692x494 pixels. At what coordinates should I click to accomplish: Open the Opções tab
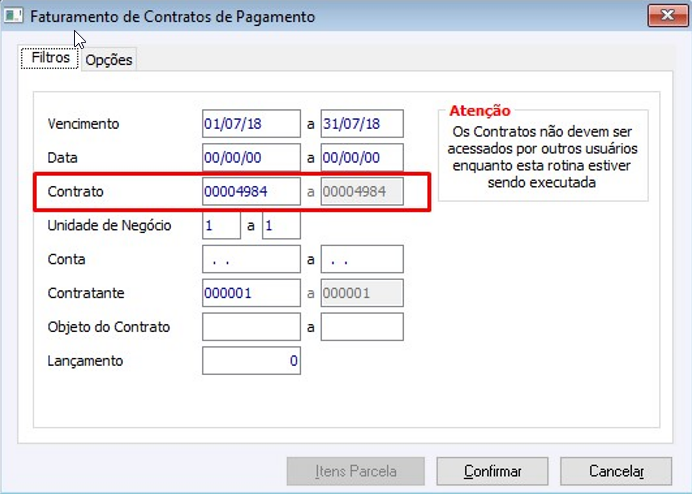109,60
